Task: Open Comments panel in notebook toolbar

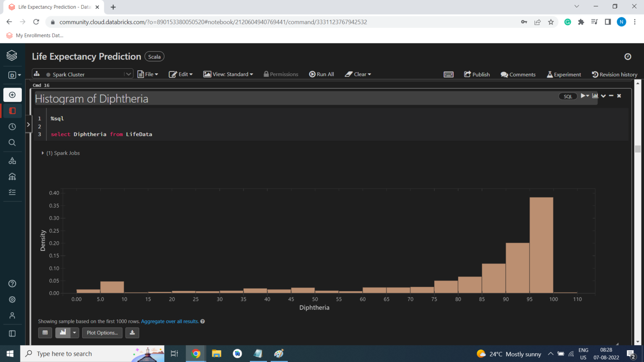Action: [x=518, y=75]
